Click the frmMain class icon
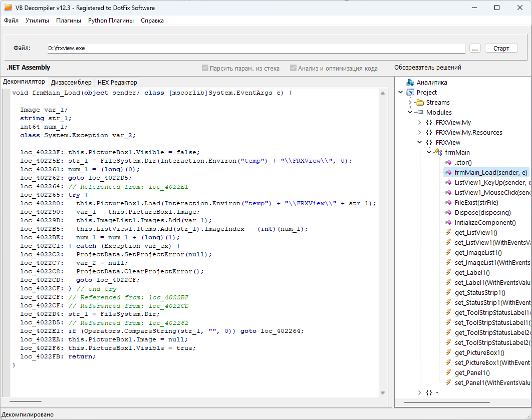 click(x=439, y=152)
